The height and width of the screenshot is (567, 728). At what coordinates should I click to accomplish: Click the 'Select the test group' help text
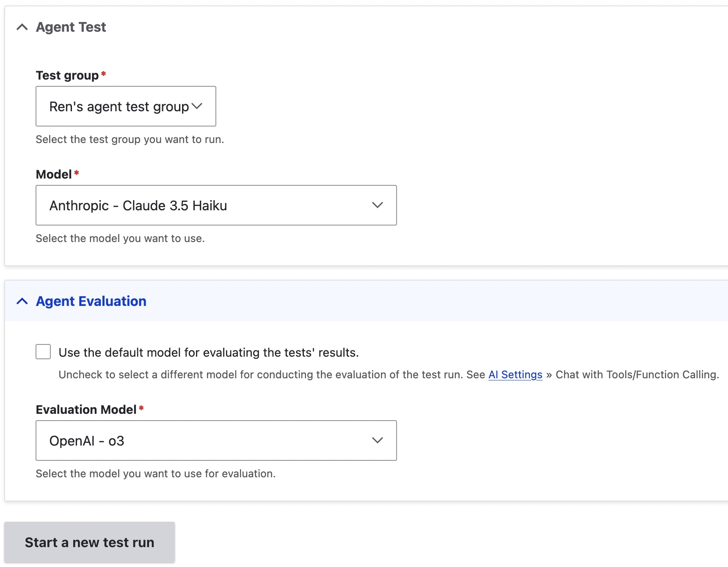click(130, 140)
